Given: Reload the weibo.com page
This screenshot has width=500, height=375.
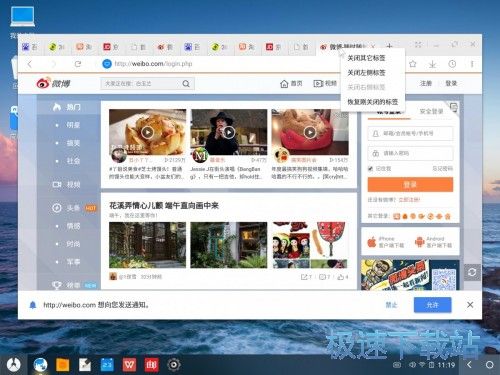Looking at the screenshot, I should click(x=78, y=64).
